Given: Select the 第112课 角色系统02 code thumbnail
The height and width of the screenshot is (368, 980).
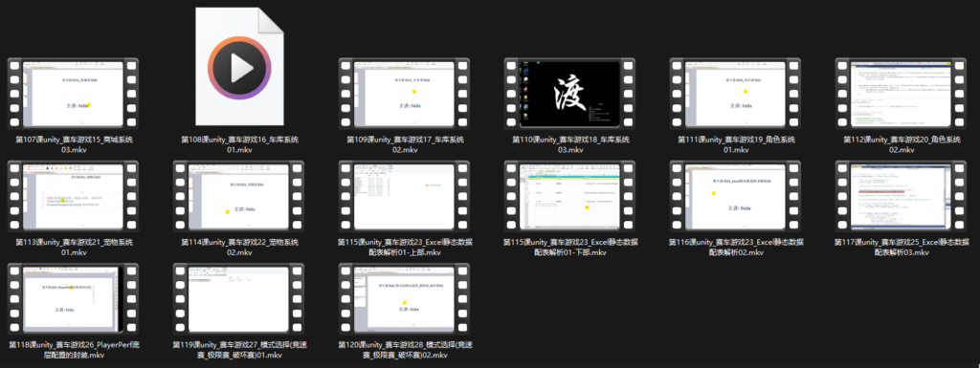Looking at the screenshot, I should (x=902, y=94).
